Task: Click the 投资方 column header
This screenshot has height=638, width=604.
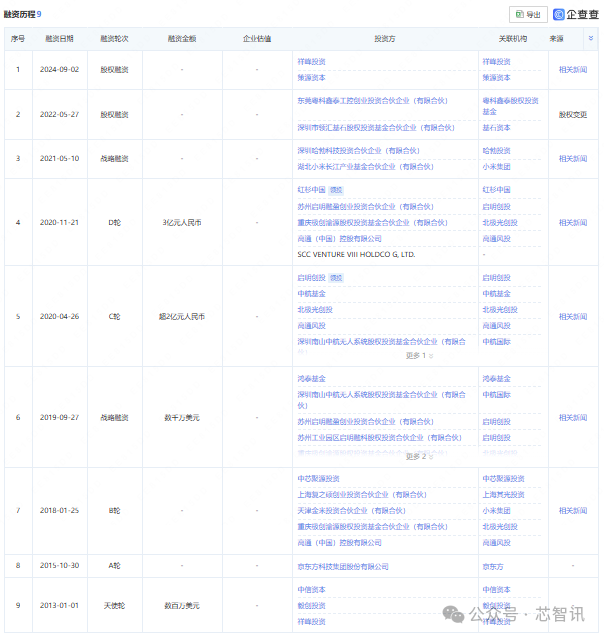Action: pyautogui.click(x=385, y=39)
